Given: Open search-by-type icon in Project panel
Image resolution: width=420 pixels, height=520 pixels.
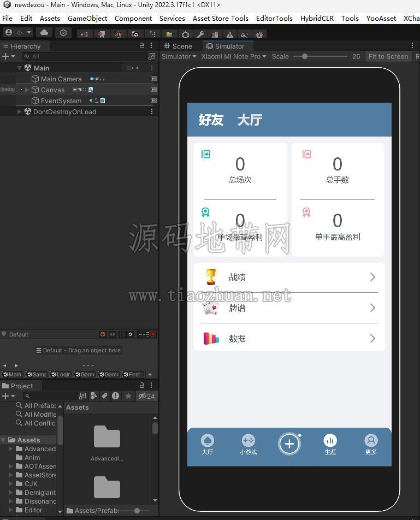Looking at the screenshot, I should pyautogui.click(x=94, y=395).
